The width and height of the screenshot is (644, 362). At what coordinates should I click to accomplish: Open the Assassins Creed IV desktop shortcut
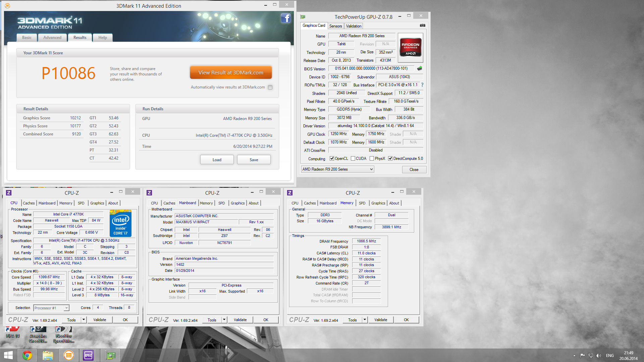click(x=38, y=335)
